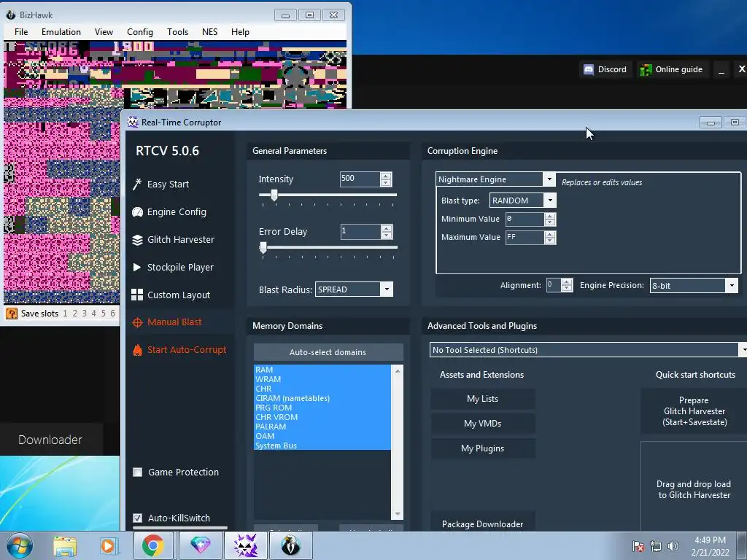Open the Package Downloader button
This screenshot has height=560, width=747.
(483, 522)
